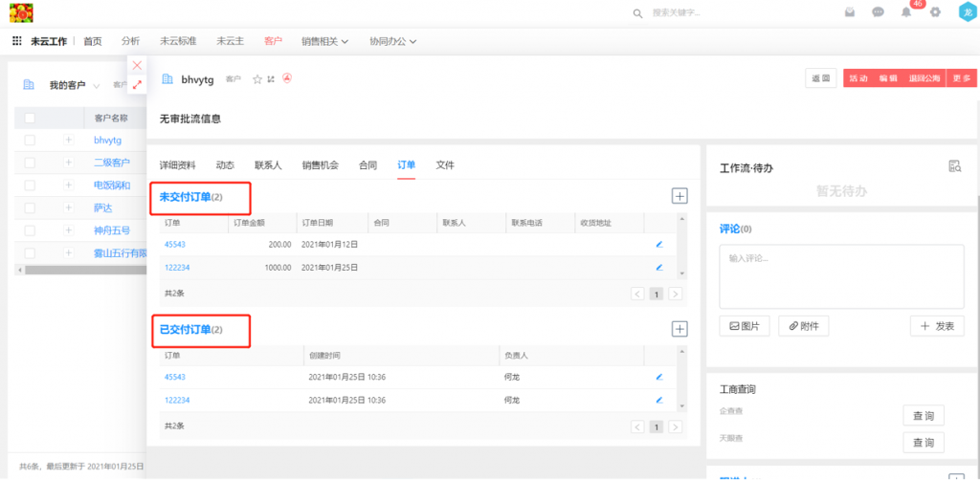
Task: Click edit pencil for undelivered order 45543
Action: pyautogui.click(x=658, y=244)
